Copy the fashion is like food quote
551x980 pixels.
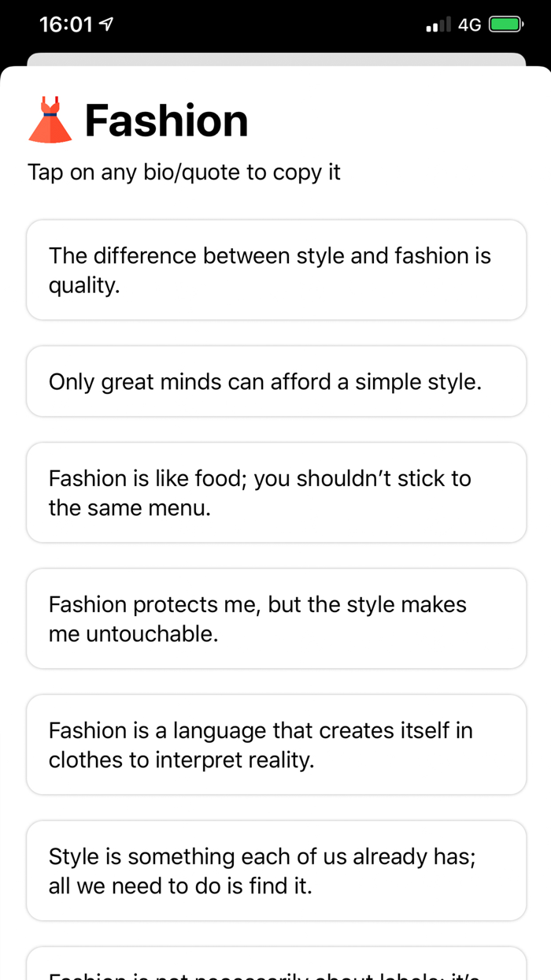pos(275,492)
